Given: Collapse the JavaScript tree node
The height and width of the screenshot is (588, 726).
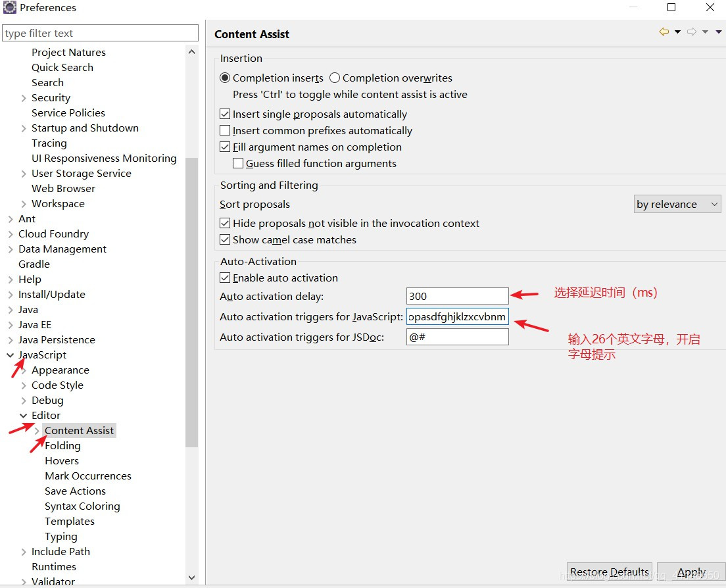Looking at the screenshot, I should pos(10,355).
